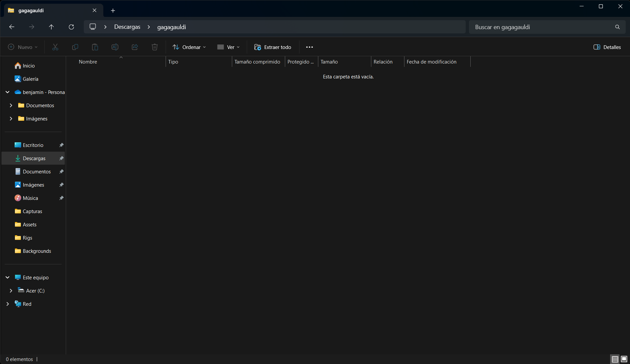
Task: Click chevron after Descargas in address bar
Action: [x=149, y=27]
